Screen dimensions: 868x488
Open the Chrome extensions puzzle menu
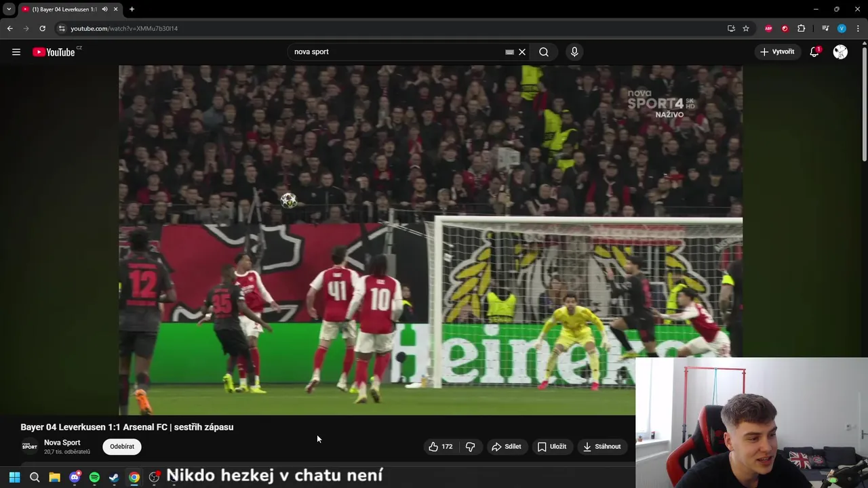802,28
